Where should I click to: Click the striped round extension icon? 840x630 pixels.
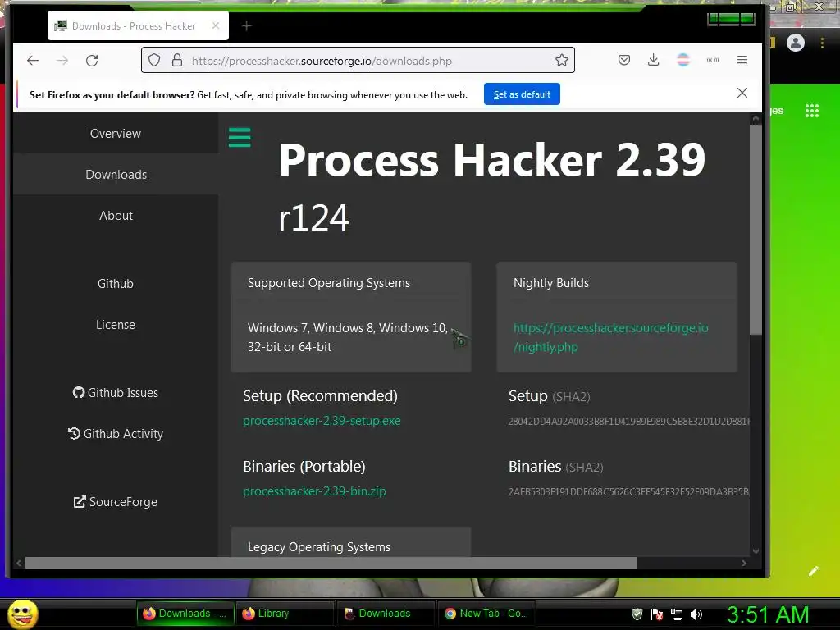pyautogui.click(x=683, y=60)
